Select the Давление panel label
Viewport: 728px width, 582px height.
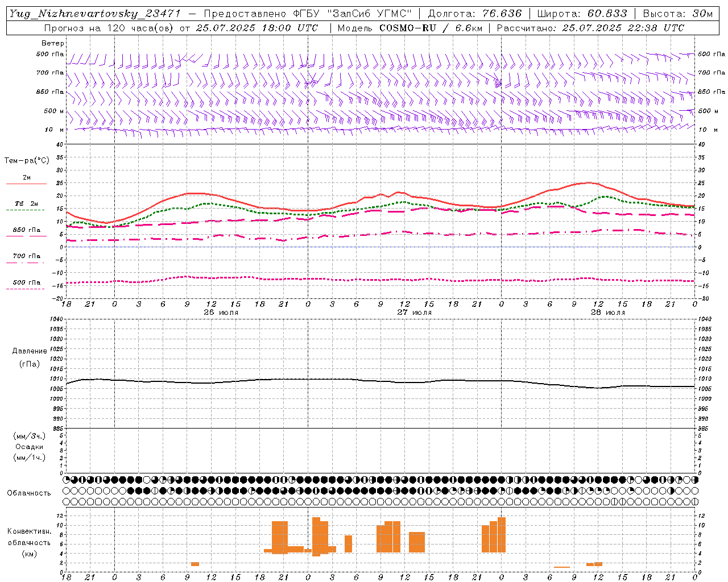click(30, 351)
